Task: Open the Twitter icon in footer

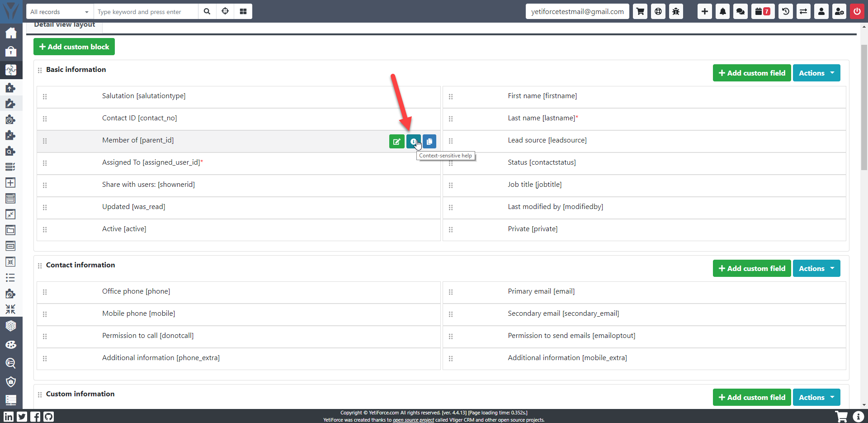Action: [x=22, y=417]
